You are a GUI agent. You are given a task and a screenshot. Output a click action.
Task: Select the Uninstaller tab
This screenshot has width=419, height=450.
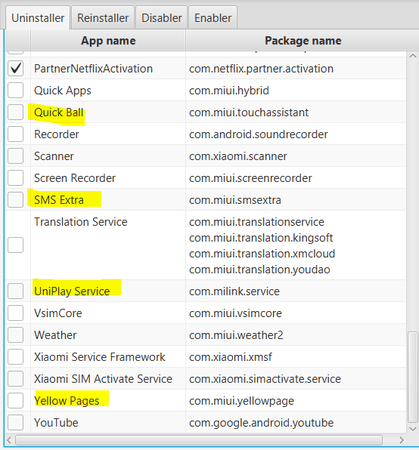click(38, 18)
